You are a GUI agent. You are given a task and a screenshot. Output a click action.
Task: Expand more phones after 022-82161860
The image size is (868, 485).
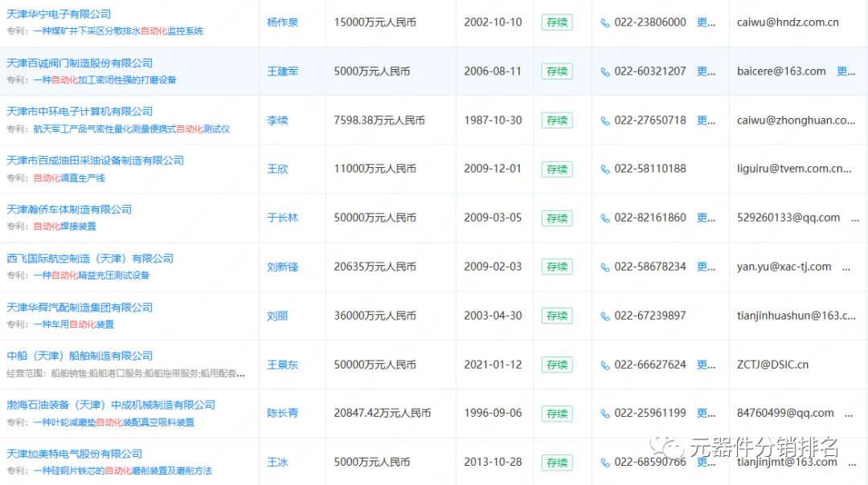coord(706,218)
